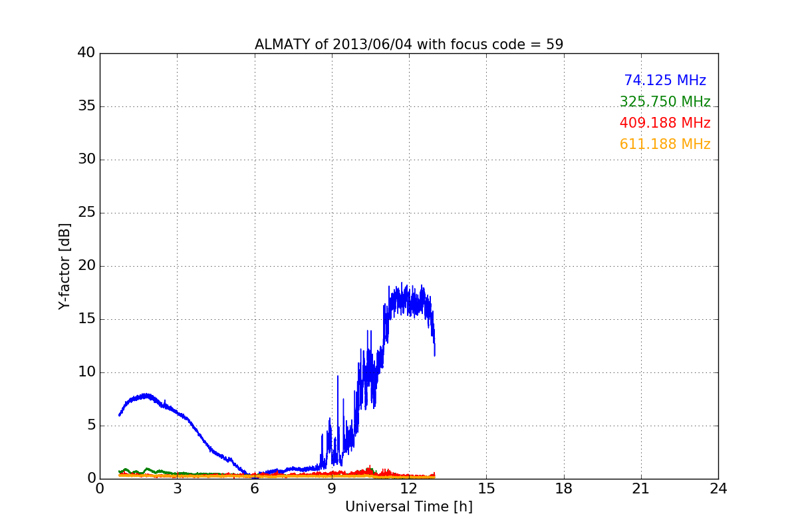Click the 'Y-factor [dB]' axis label
This screenshot has height=532, width=798.
[x=65, y=266]
